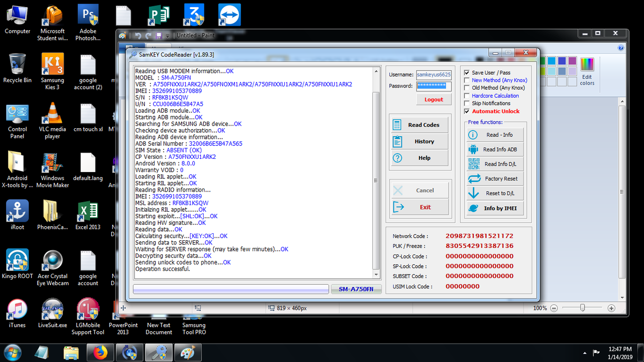
Task: Enable New Method (Any Knox)
Action: pyautogui.click(x=467, y=80)
